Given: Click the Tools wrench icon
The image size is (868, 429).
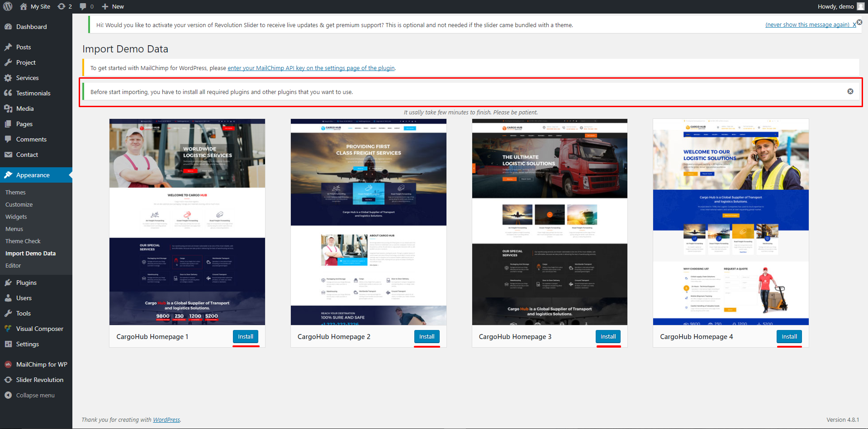Looking at the screenshot, I should [x=8, y=313].
